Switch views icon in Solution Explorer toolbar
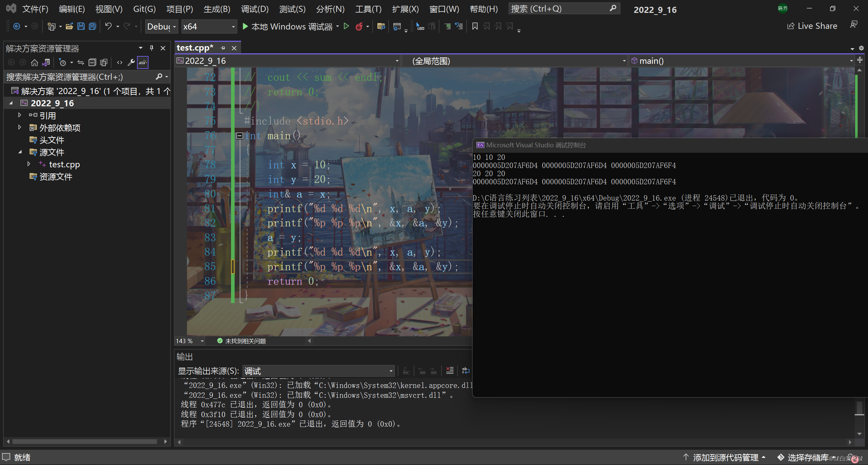Viewport: 868px width, 465px height. pos(46,62)
